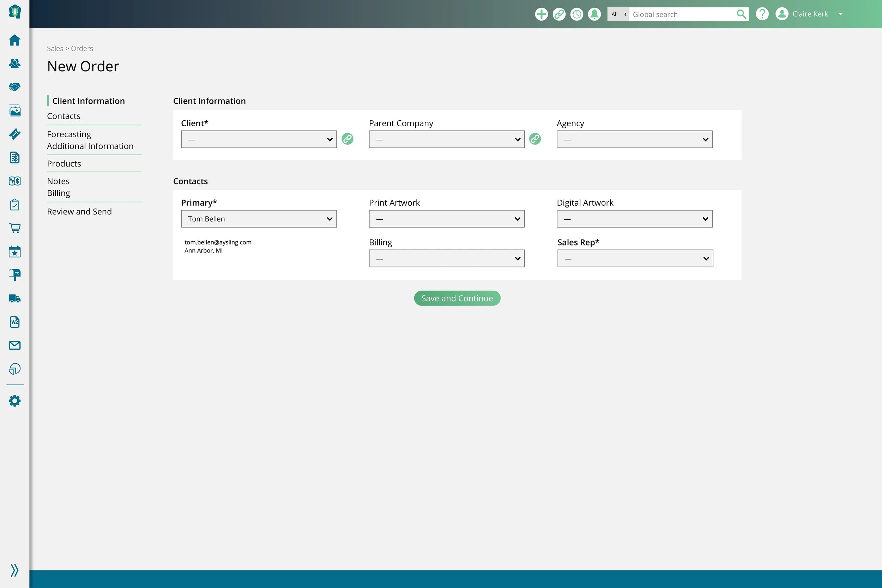
Task: Click link icon beside Client dropdown
Action: click(347, 139)
